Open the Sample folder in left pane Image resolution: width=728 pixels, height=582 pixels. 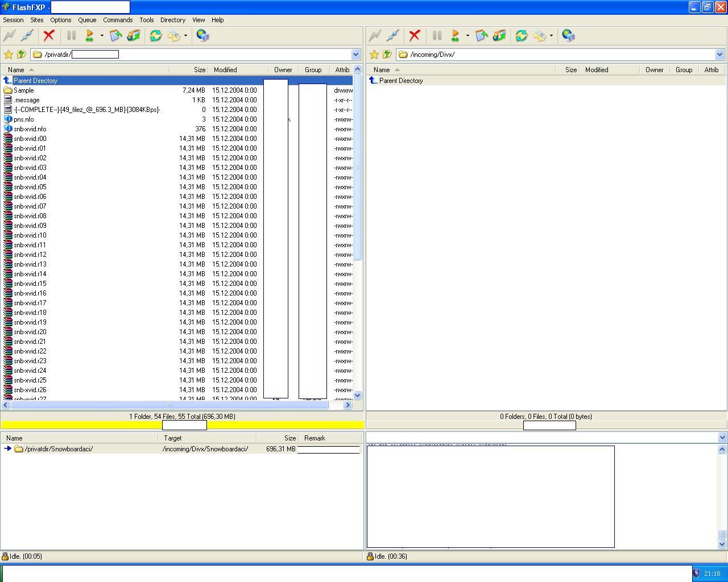coord(24,90)
